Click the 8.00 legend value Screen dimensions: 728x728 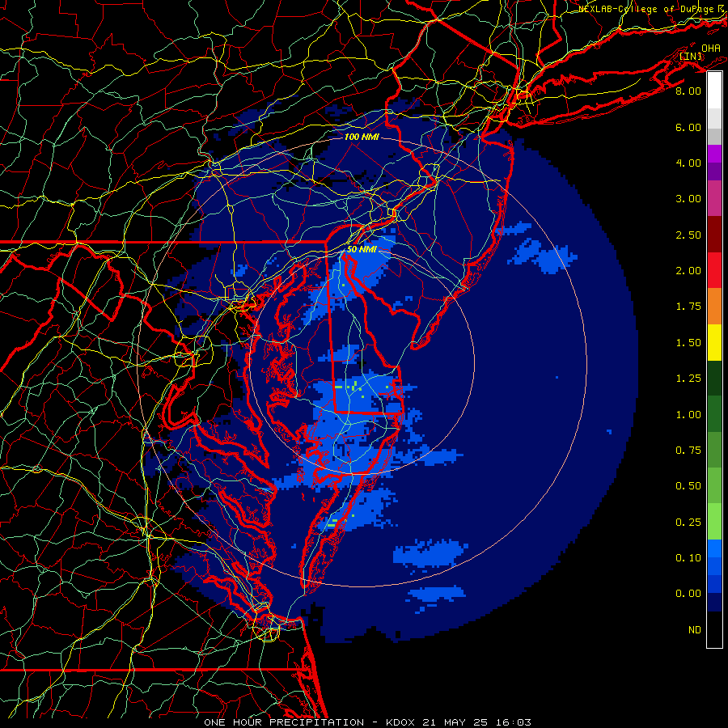point(688,91)
